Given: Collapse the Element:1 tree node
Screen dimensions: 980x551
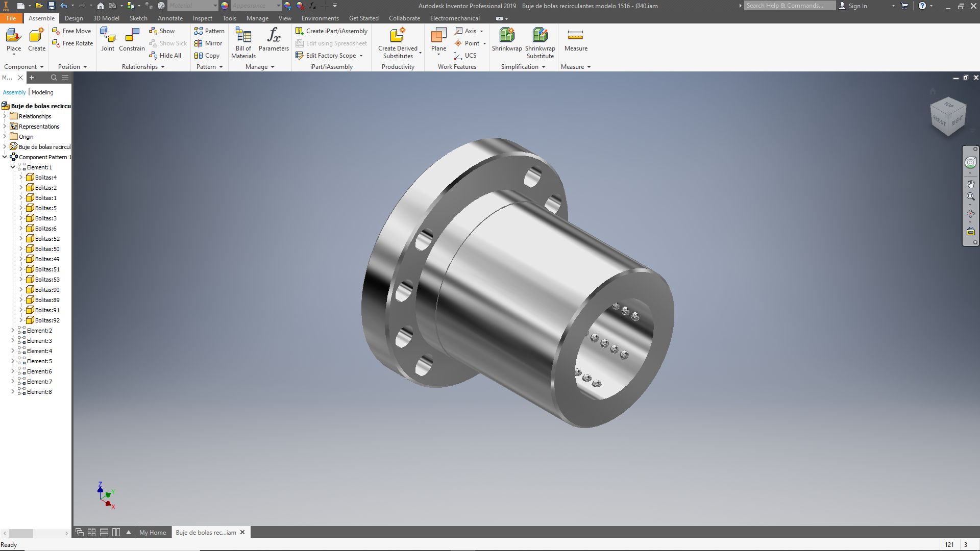Looking at the screenshot, I should click(13, 167).
